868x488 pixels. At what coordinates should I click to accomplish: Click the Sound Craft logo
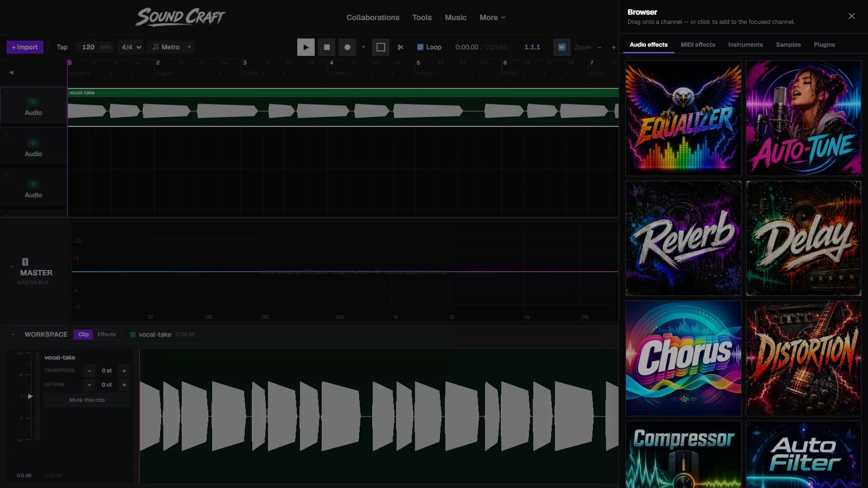[x=181, y=17]
